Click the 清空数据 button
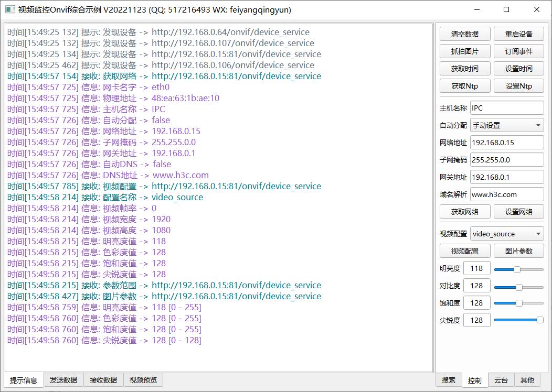Viewport: 552px width, 392px height. (465, 34)
